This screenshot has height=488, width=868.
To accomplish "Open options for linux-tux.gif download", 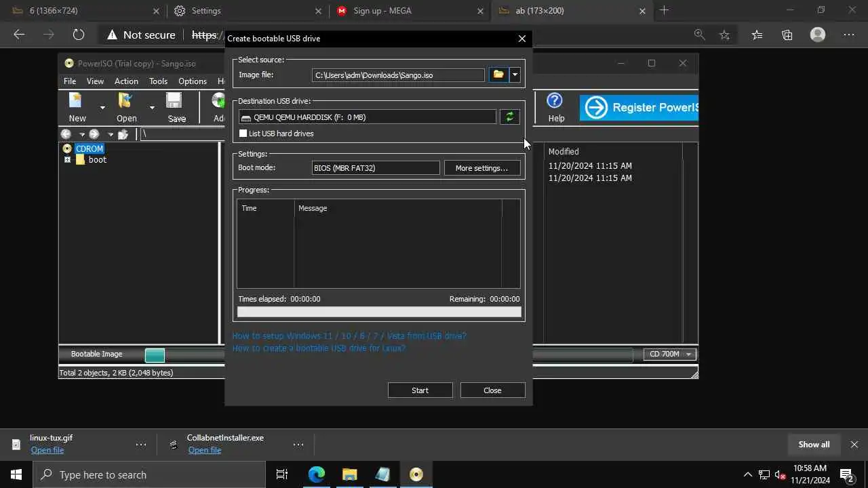I will pyautogui.click(x=141, y=445).
